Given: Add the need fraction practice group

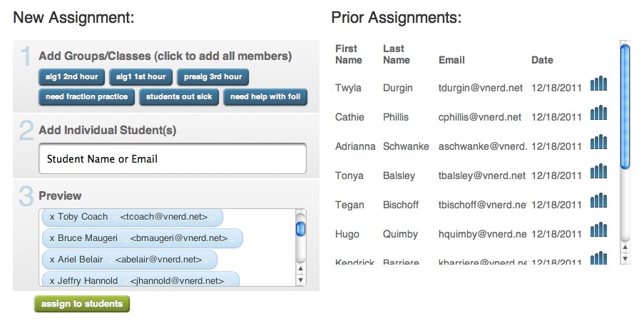Looking at the screenshot, I should point(86,97).
